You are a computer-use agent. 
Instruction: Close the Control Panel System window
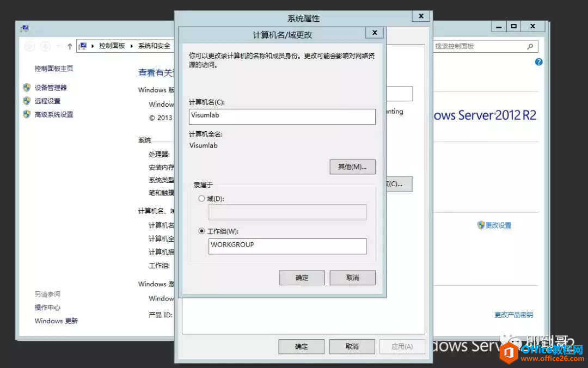532,27
